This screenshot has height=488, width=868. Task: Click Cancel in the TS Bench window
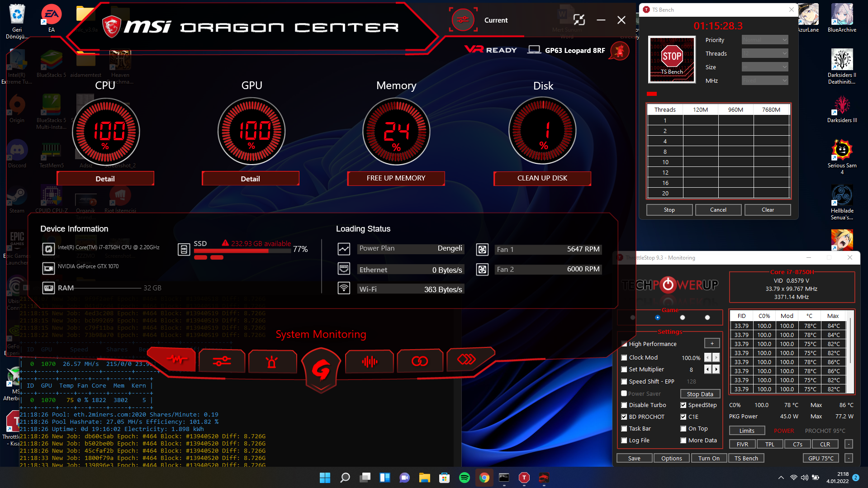[x=718, y=210]
